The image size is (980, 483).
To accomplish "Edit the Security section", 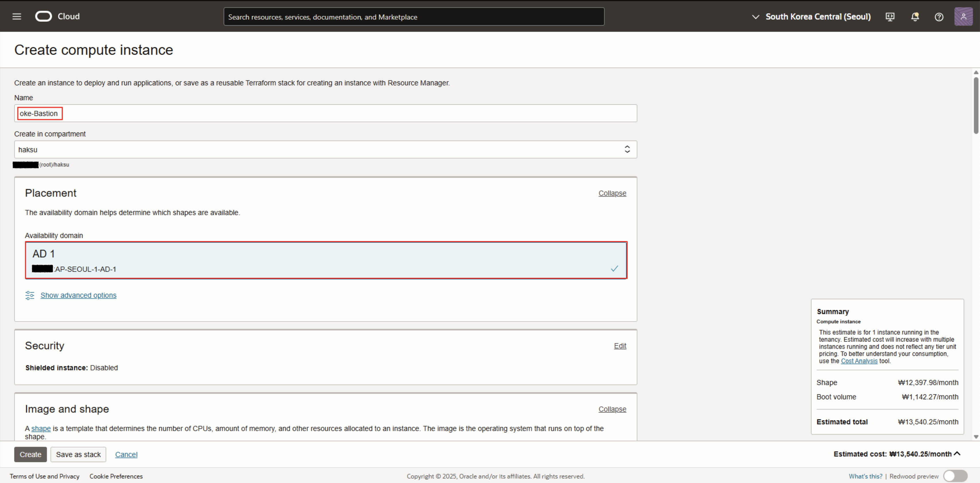I will 620,346.
